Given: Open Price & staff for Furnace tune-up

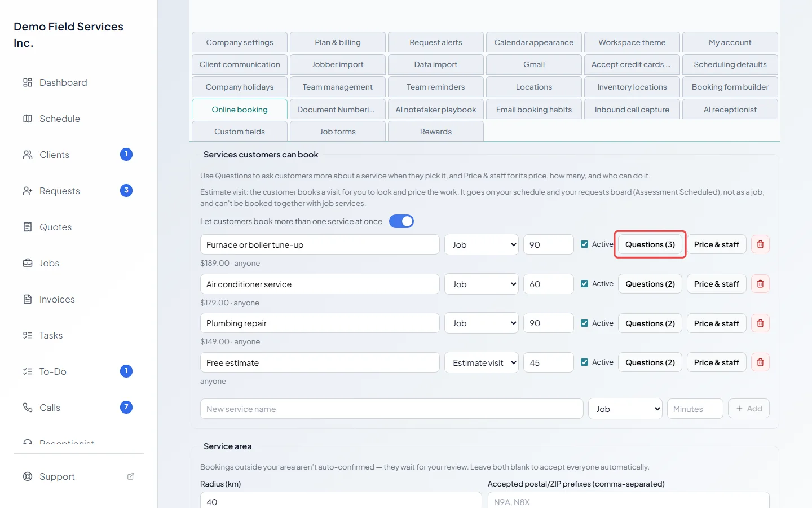Looking at the screenshot, I should pos(717,244).
